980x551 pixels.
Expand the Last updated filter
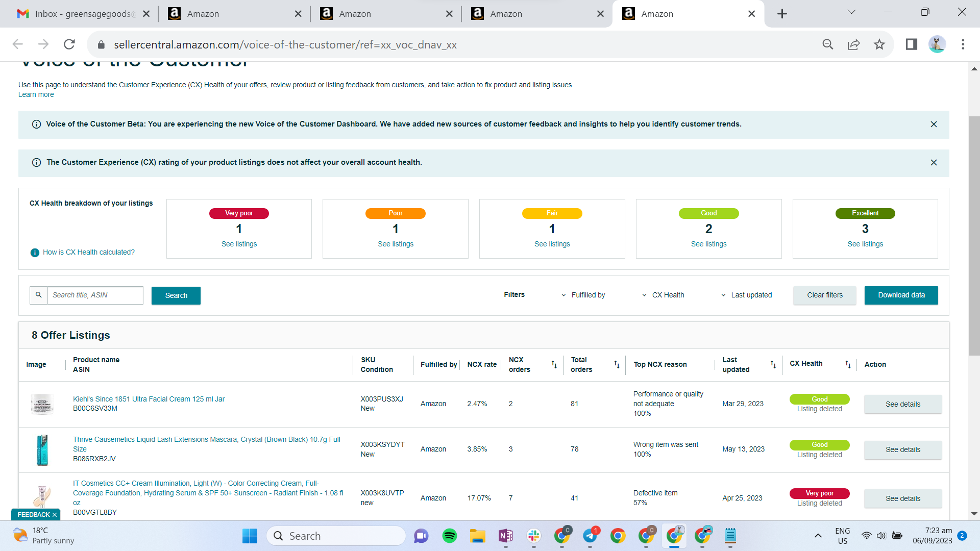(746, 295)
